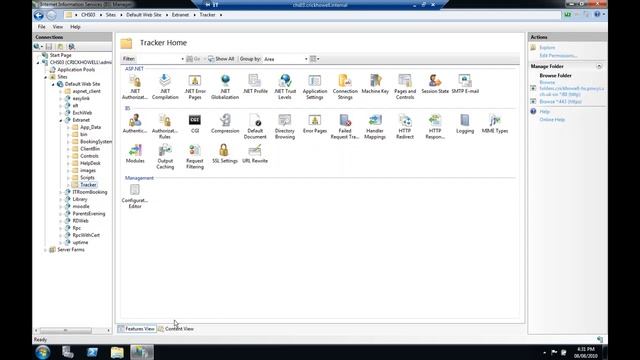Open Output Caching feature

pyautogui.click(x=165, y=156)
